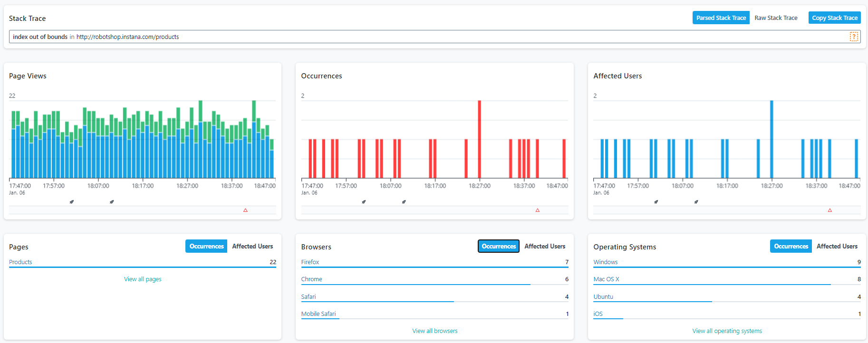Select Affected Users tab in Browsers panel
This screenshot has width=868, height=343.
[545, 246]
